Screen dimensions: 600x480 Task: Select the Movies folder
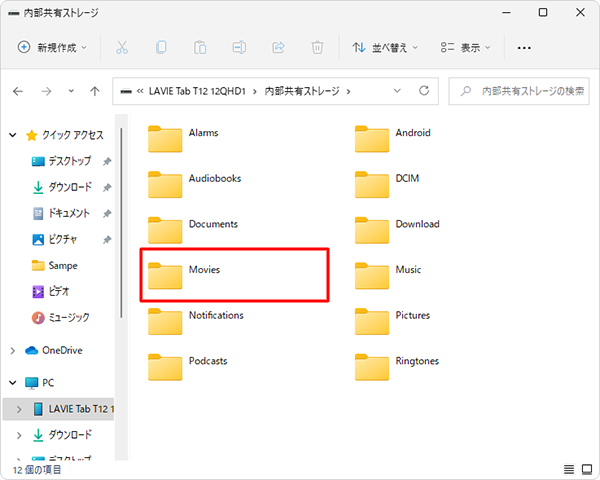[184, 275]
